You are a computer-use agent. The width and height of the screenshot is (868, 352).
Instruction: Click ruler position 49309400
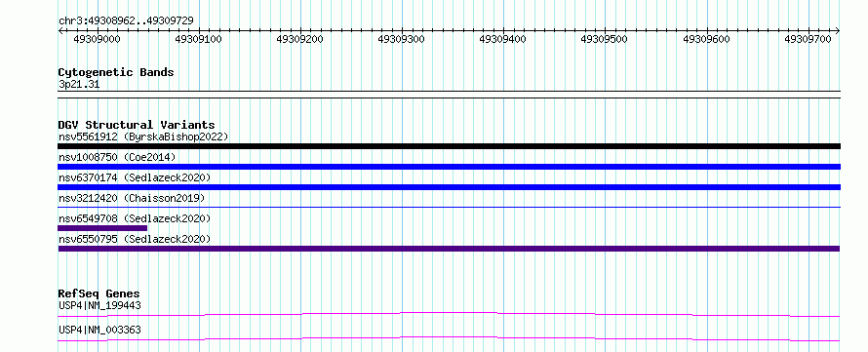coord(502,39)
